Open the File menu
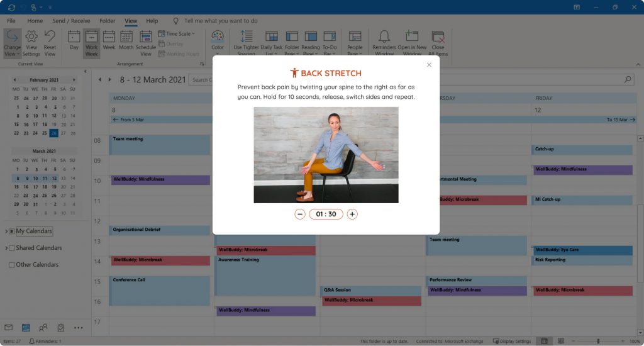Viewport: 644px width, 346px height. 11,21
